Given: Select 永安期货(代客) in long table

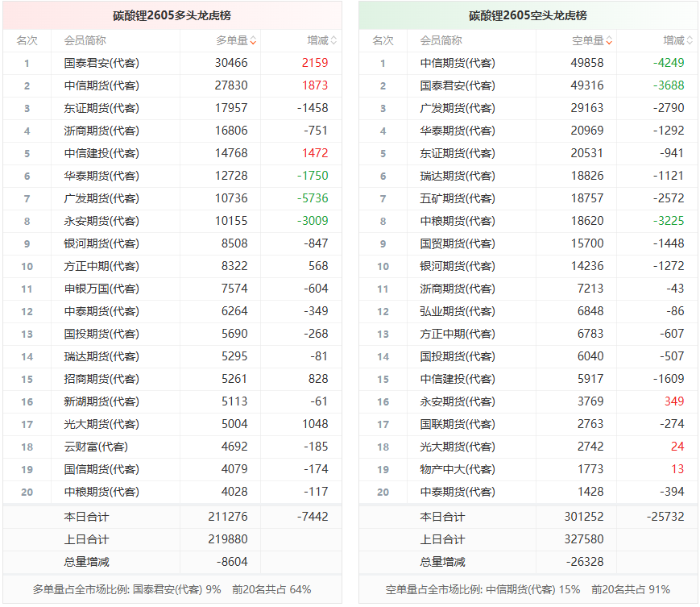Looking at the screenshot, I should pyautogui.click(x=101, y=221).
